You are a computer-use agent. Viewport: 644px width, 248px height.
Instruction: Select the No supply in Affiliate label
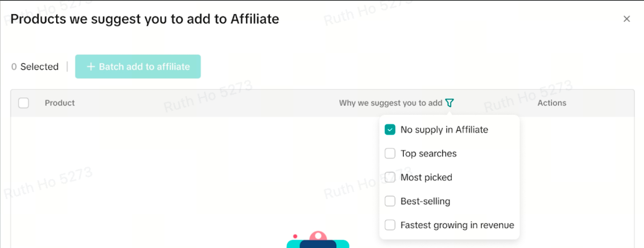(444, 130)
